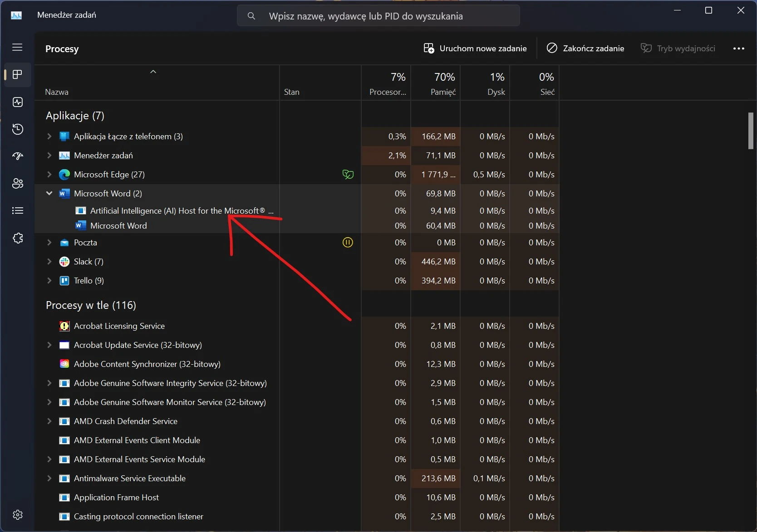Collapse the Microsoft Word (2) group
Image resolution: width=757 pixels, height=532 pixels.
(49, 193)
